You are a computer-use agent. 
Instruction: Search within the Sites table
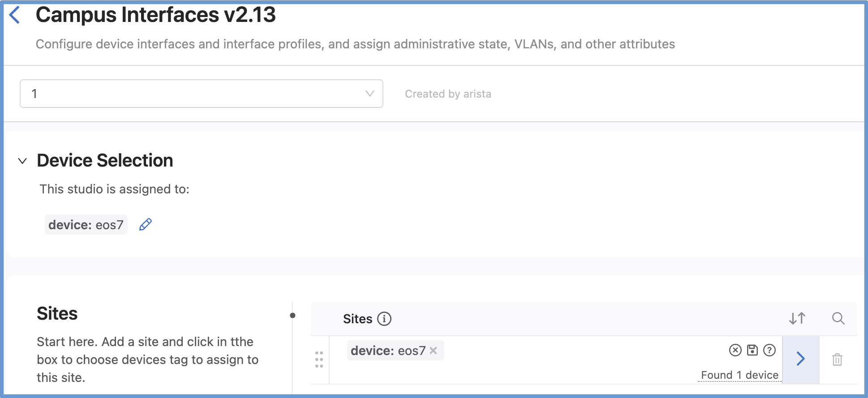coord(838,318)
